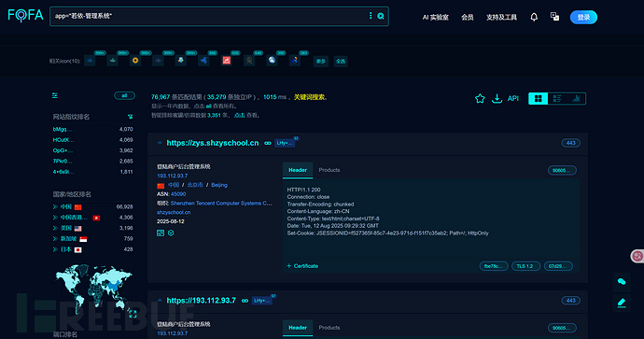Screen dimensions: 644x339
Task: Select the red square related icon
Action: [x=226, y=61]
